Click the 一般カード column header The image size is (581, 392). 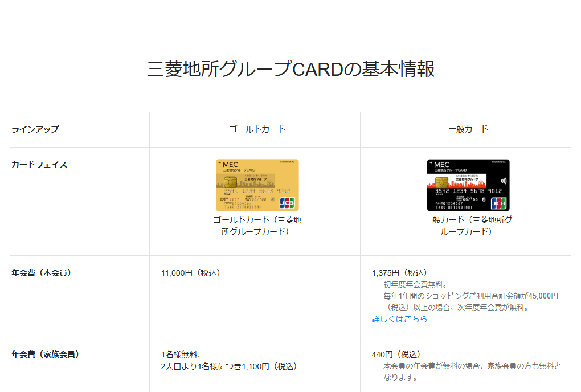(468, 129)
